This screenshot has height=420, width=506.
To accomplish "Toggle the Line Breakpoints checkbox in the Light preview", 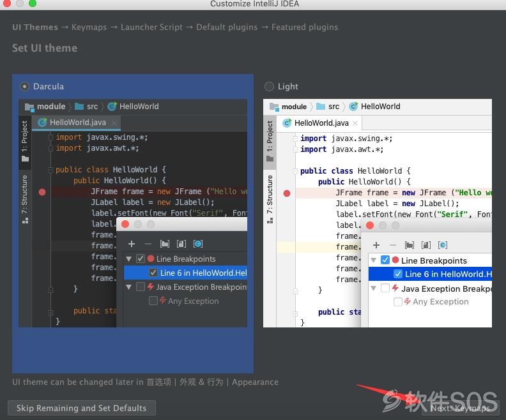I will click(385, 260).
